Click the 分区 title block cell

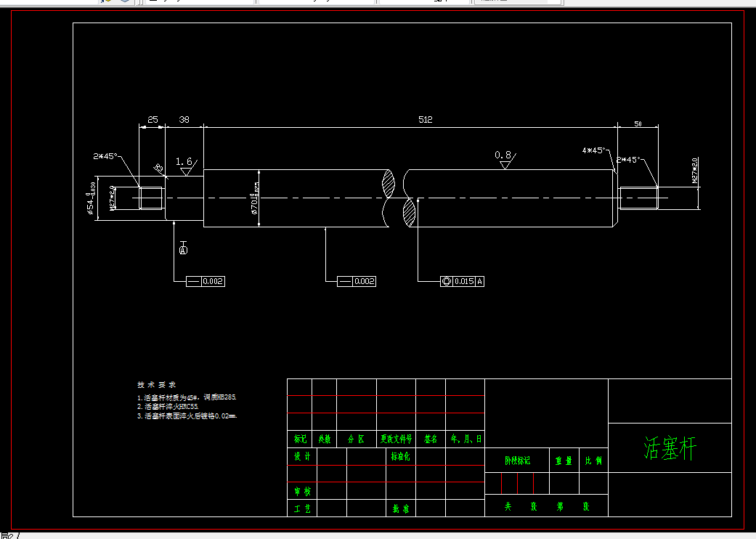point(357,439)
